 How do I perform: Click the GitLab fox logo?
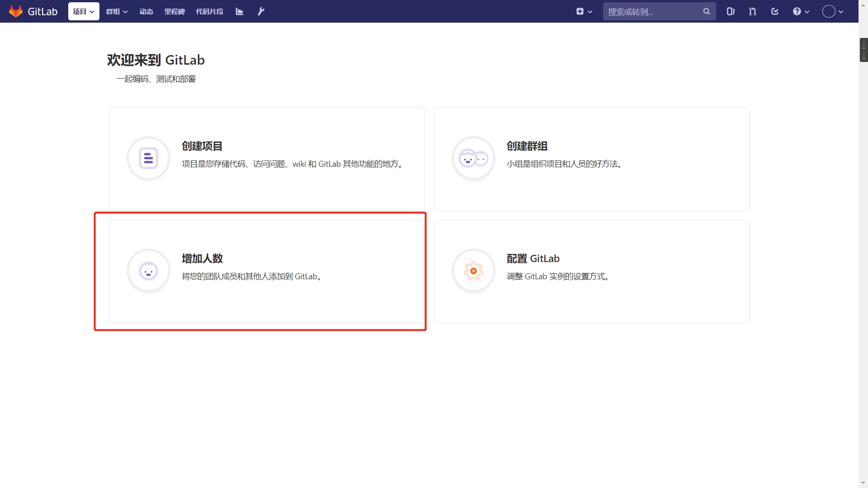tap(16, 11)
